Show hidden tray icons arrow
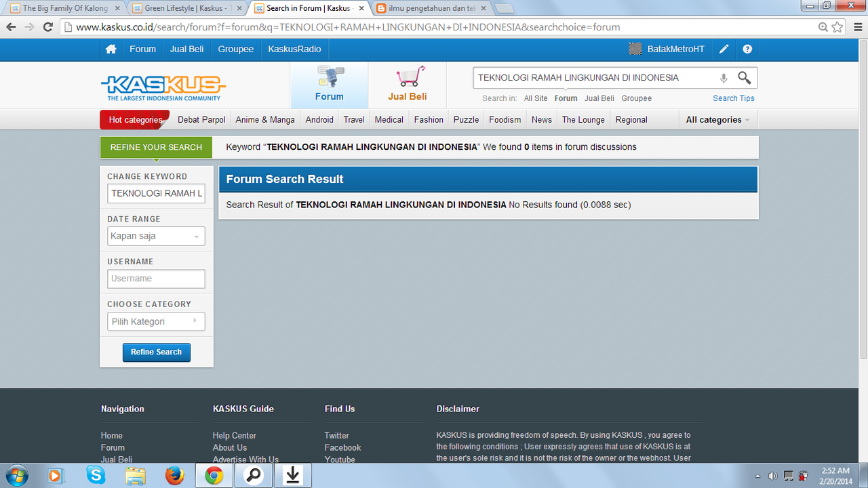 757,476
